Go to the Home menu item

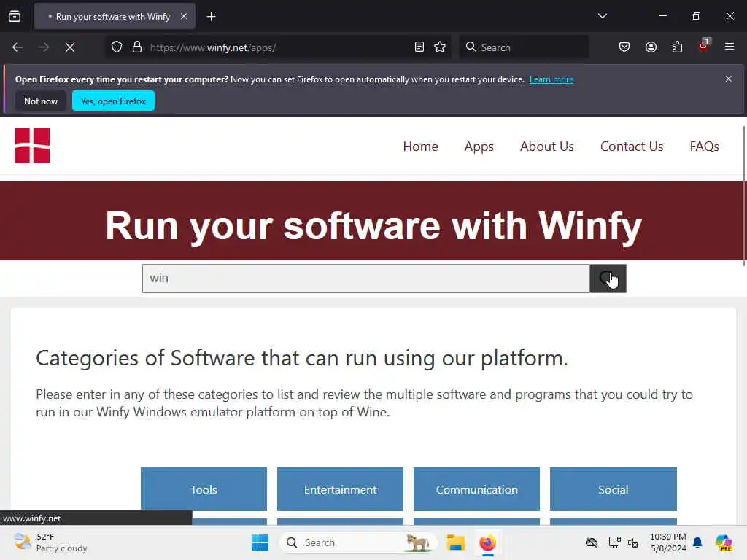(x=420, y=147)
